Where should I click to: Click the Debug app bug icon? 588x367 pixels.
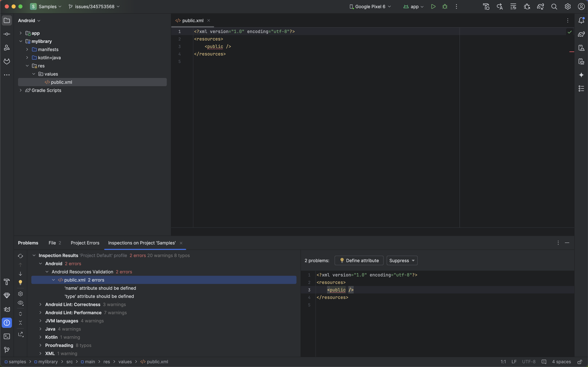pos(445,6)
